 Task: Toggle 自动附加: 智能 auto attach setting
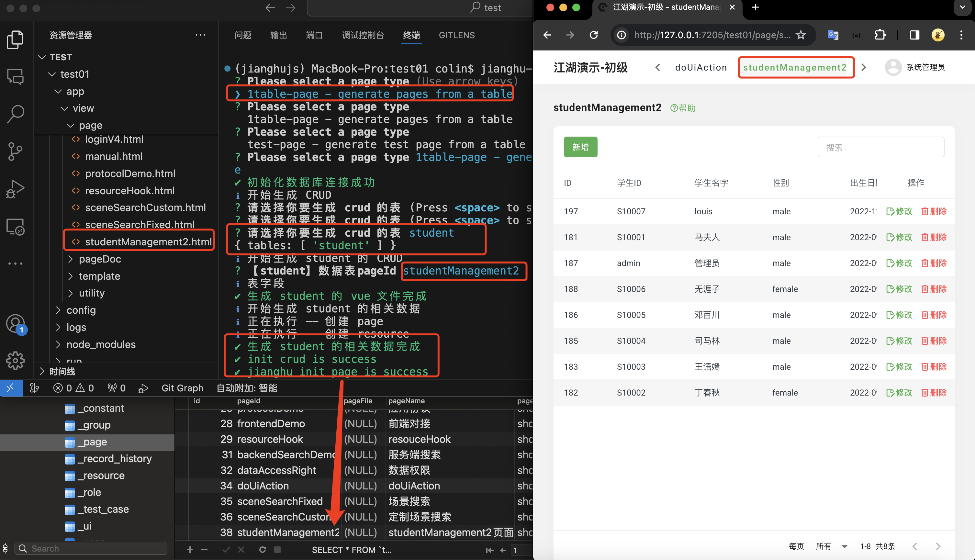pos(246,388)
